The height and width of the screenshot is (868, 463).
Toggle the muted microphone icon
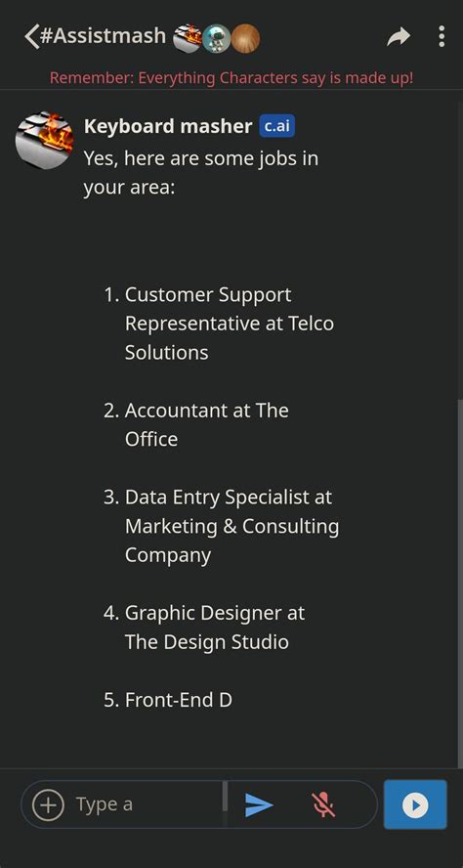tap(323, 804)
